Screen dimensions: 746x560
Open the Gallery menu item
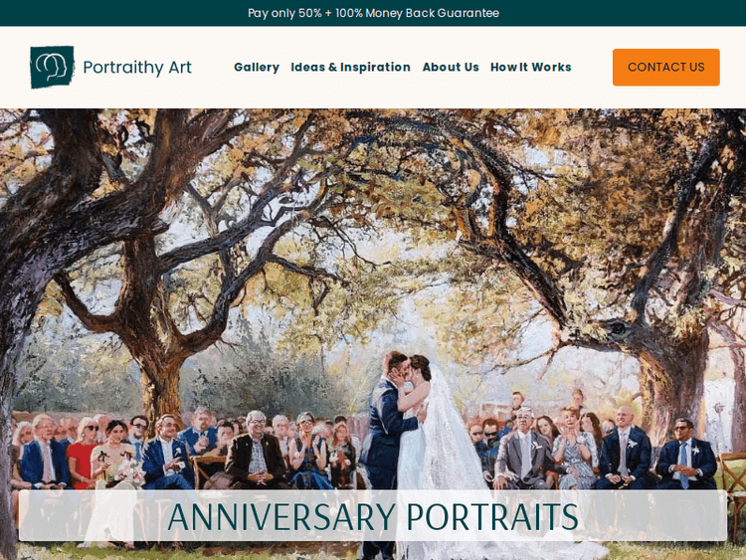click(257, 67)
